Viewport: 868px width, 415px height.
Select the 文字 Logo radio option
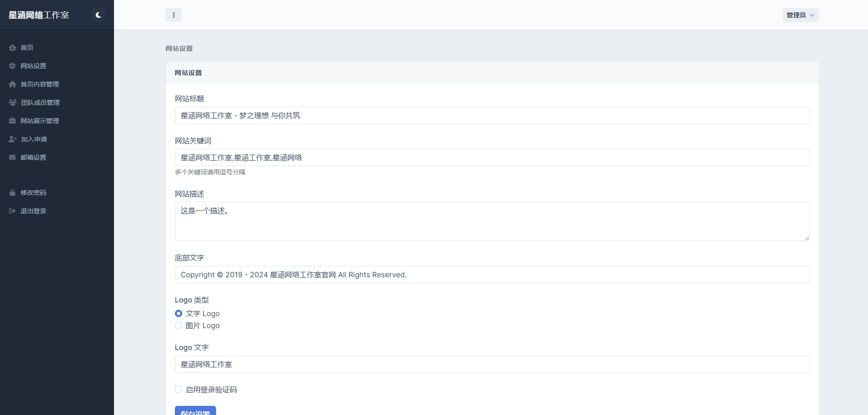click(179, 313)
